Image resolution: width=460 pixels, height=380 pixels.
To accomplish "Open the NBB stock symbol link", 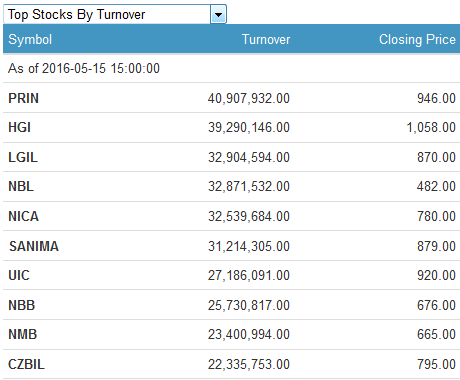I will [x=22, y=305].
